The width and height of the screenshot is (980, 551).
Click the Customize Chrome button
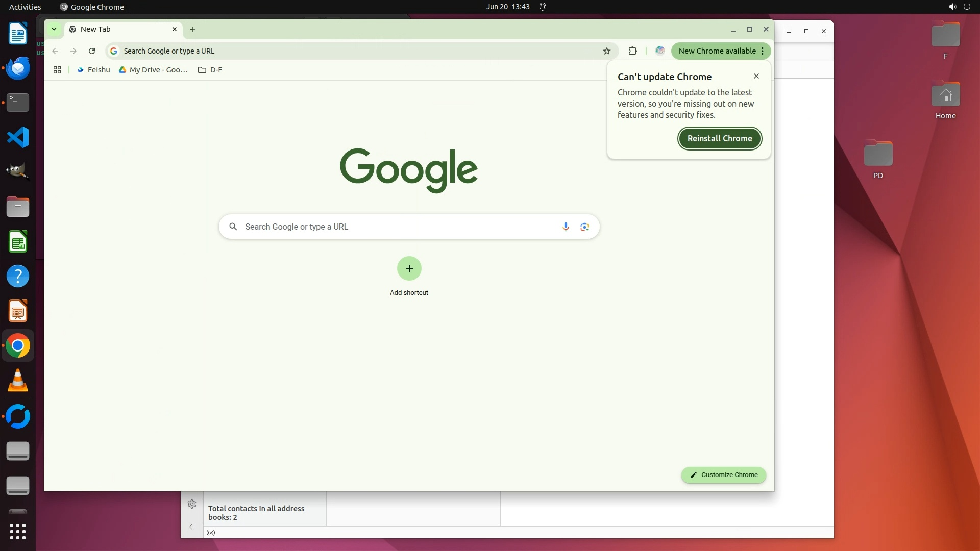click(x=723, y=475)
